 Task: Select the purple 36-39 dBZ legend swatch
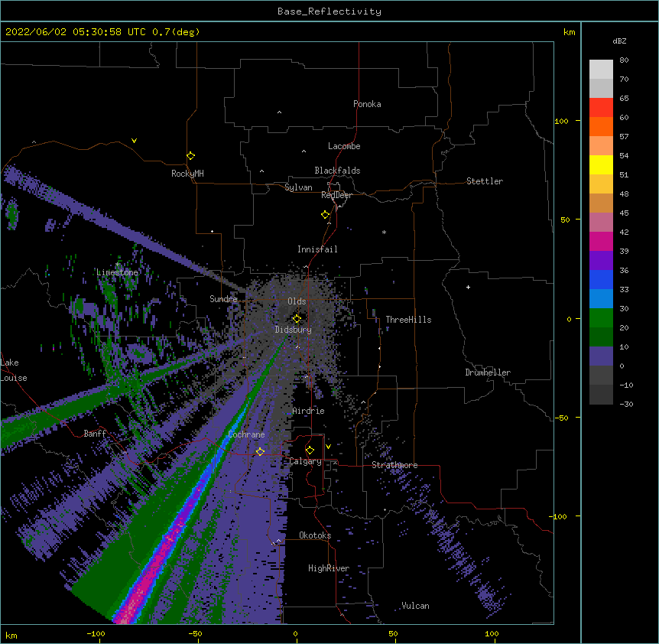click(601, 261)
